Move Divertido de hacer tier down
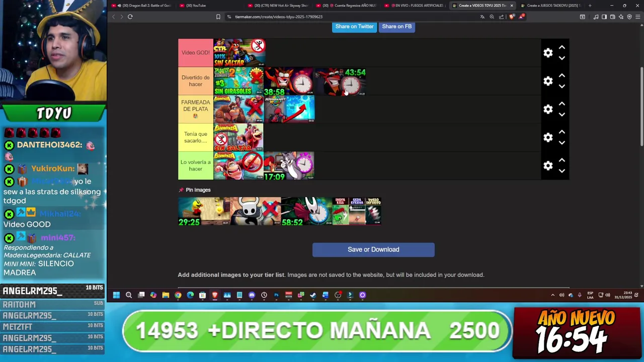This screenshot has width=644, height=362. pos(562,86)
